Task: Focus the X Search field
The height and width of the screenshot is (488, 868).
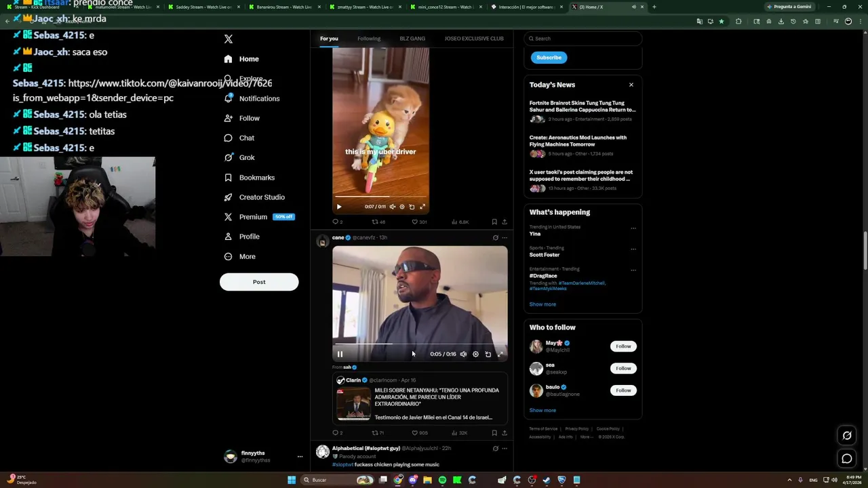Action: (x=583, y=39)
